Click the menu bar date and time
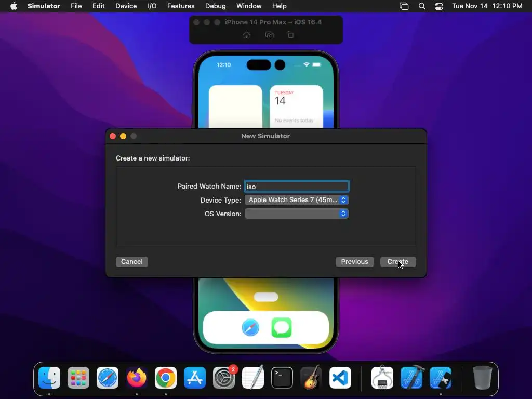The height and width of the screenshot is (399, 532). 487,6
